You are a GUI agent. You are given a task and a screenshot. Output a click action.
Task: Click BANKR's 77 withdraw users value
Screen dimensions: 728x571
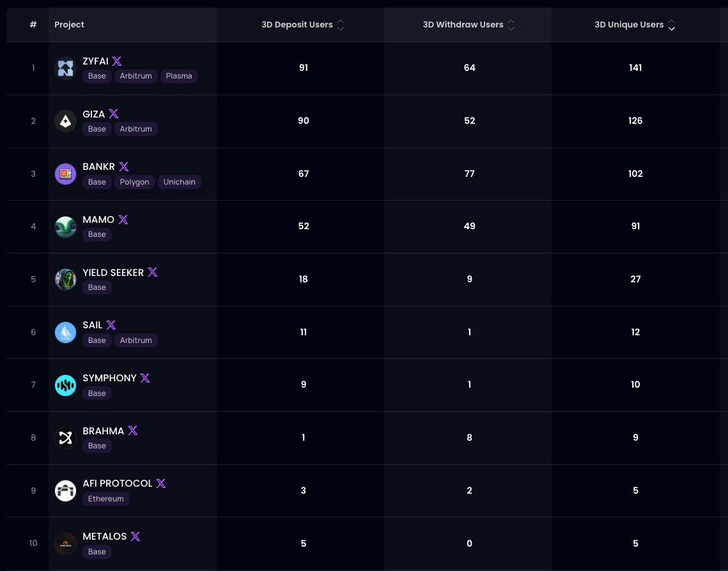click(x=469, y=174)
